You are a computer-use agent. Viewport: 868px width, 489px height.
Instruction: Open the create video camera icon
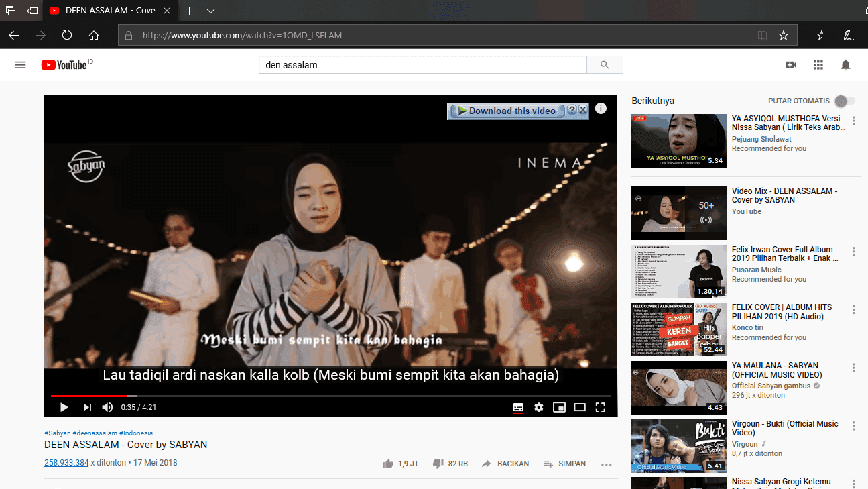[791, 65]
